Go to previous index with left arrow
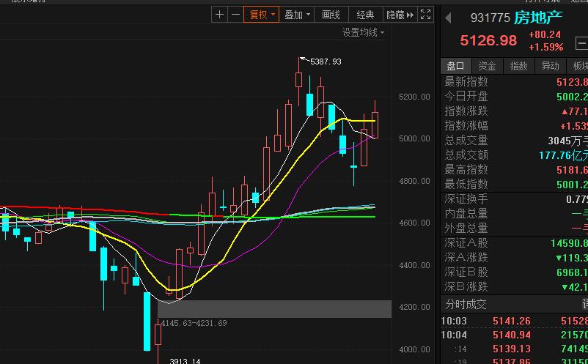 [448, 18]
